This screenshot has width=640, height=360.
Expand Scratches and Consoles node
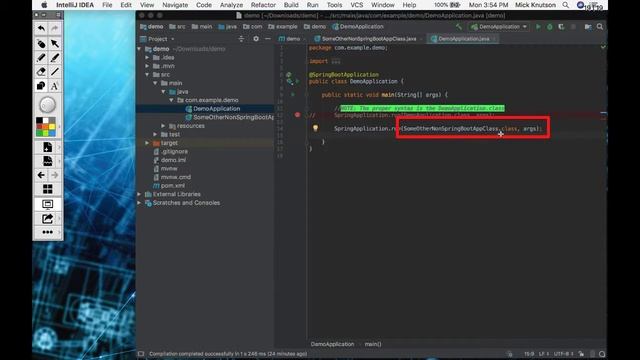click(140, 203)
